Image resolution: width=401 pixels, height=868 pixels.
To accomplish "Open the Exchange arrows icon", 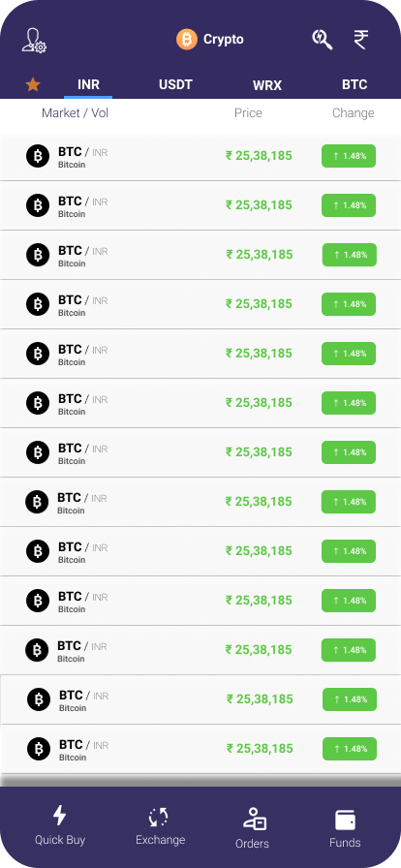I will (x=159, y=818).
